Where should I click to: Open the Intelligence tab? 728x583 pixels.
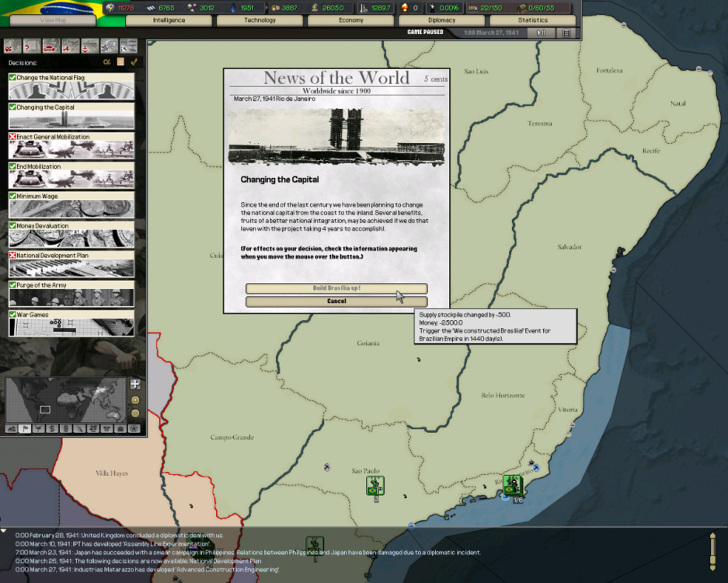(169, 20)
